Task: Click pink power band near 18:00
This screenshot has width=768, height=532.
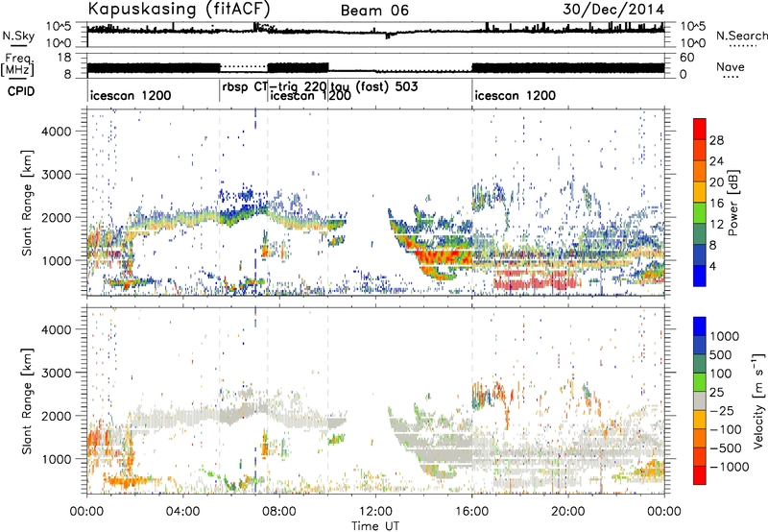Action: (x=534, y=282)
